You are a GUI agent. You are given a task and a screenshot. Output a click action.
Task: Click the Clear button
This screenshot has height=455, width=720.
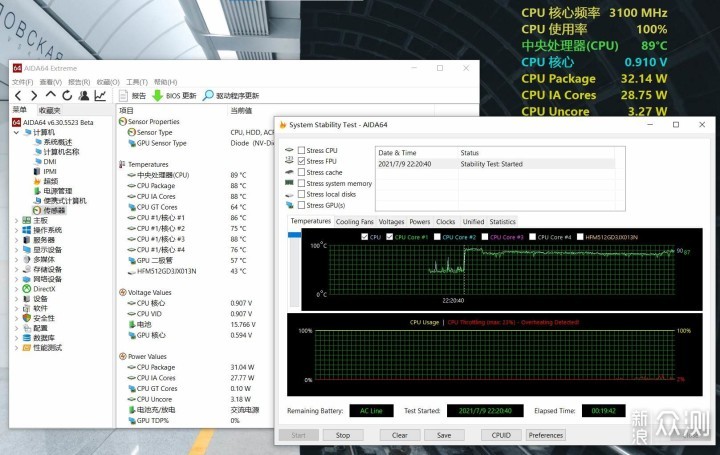[399, 435]
